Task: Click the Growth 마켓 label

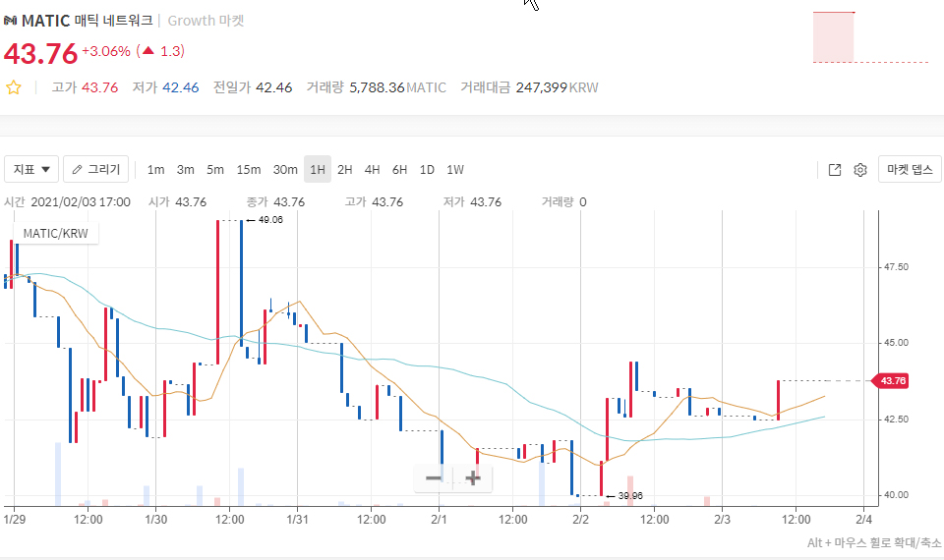Action: pyautogui.click(x=206, y=21)
